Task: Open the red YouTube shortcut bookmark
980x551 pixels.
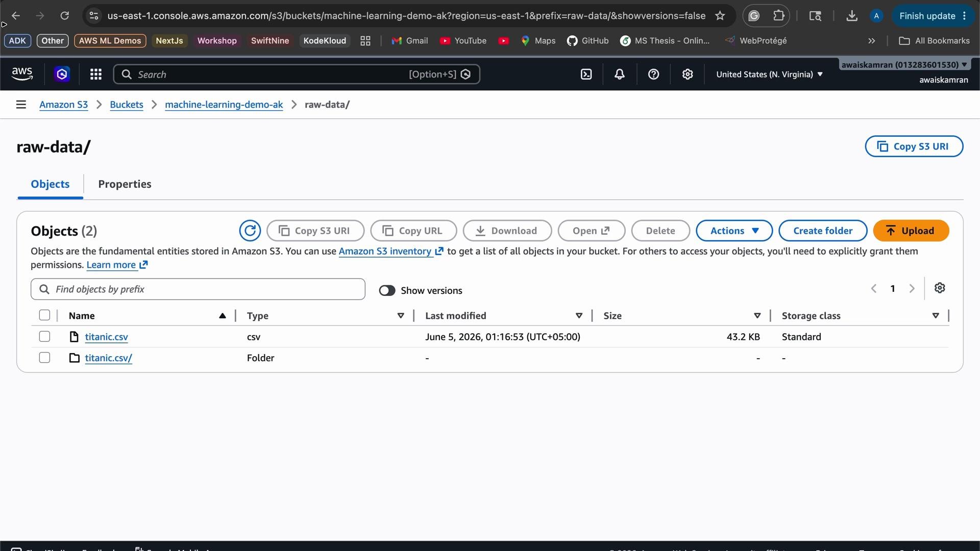Action: 504,41
